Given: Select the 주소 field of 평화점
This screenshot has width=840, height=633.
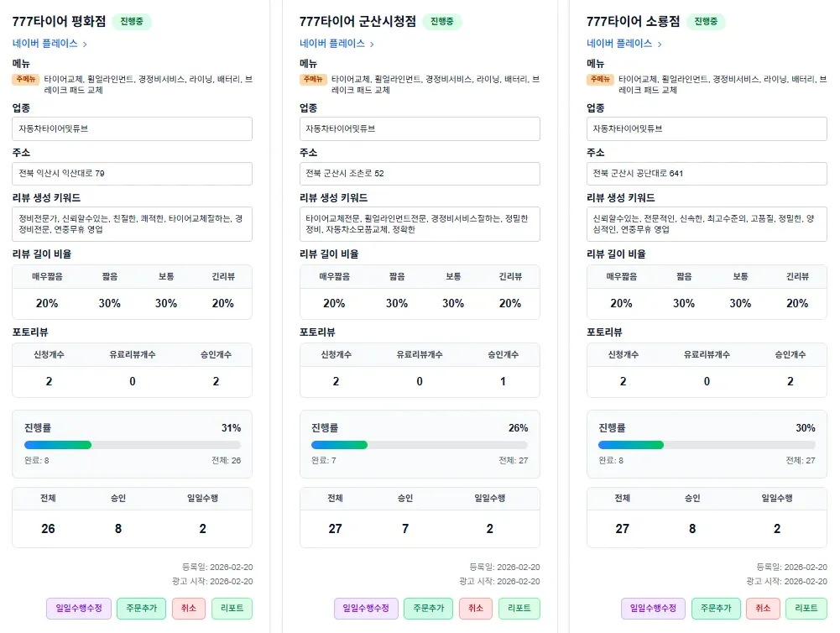Looking at the screenshot, I should pos(132,174).
